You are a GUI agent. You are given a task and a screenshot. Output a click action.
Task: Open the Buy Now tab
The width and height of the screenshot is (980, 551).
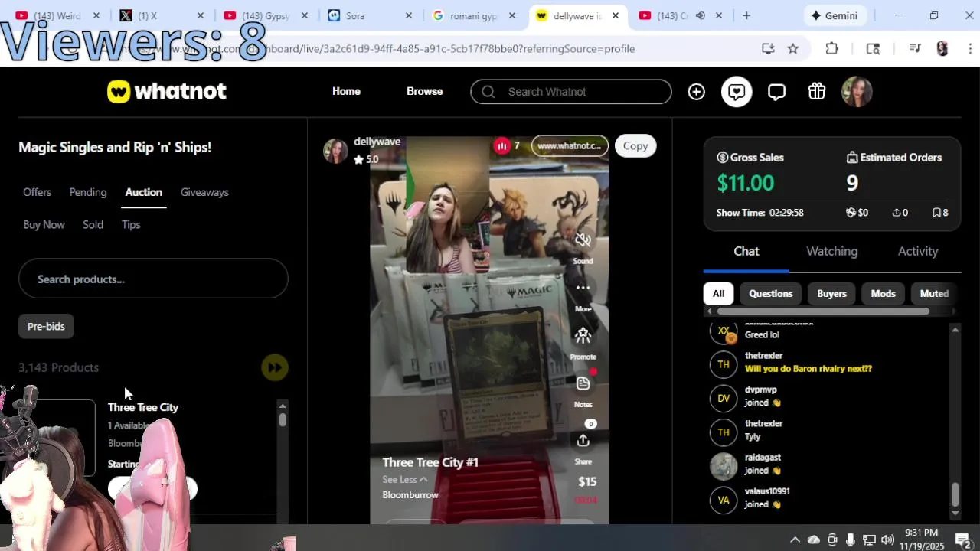coord(44,224)
